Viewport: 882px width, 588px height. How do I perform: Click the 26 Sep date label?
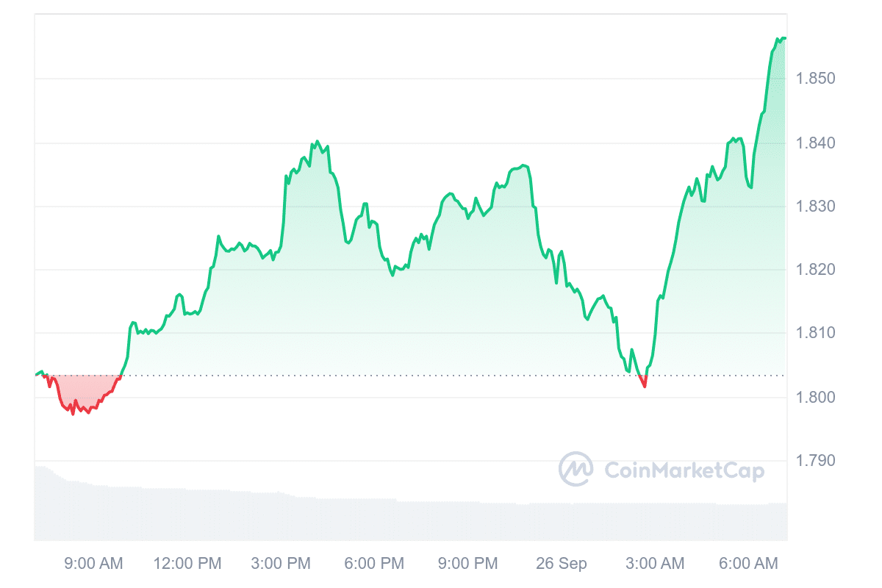point(561,564)
